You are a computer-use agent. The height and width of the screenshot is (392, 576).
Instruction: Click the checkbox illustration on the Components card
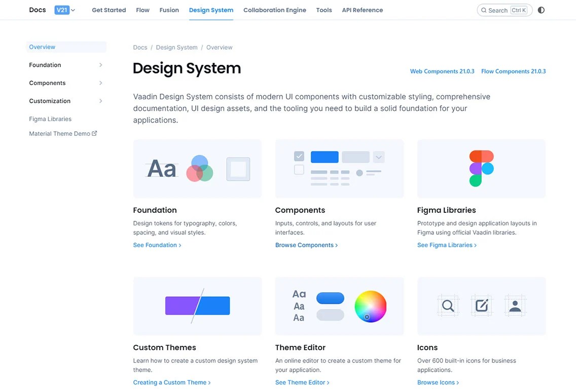(x=299, y=156)
